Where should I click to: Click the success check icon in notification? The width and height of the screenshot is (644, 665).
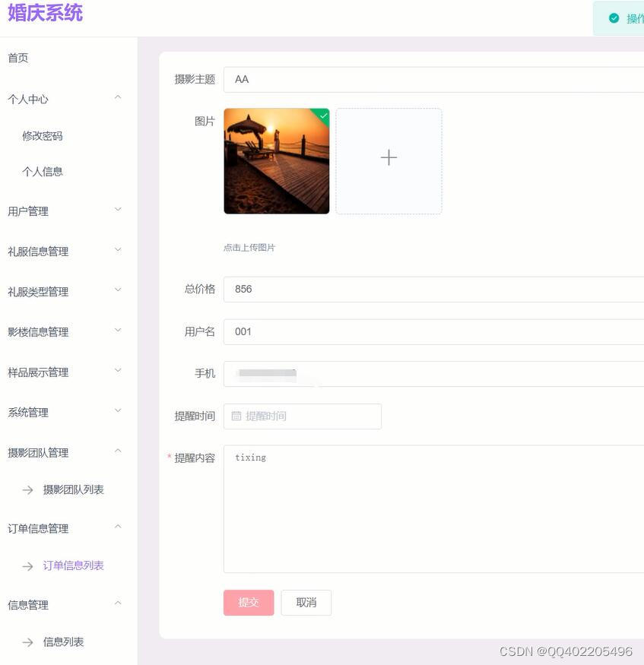[614, 18]
